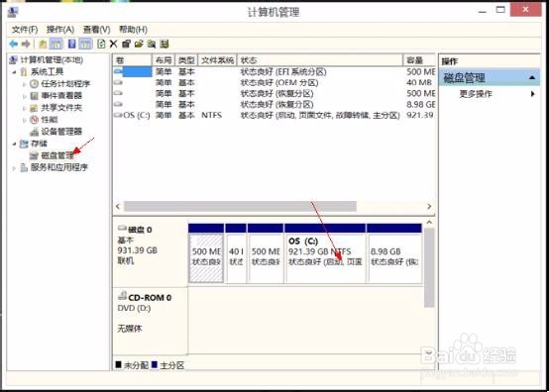
Task: Click the Explore magnifier toolbar icon
Action: click(152, 45)
